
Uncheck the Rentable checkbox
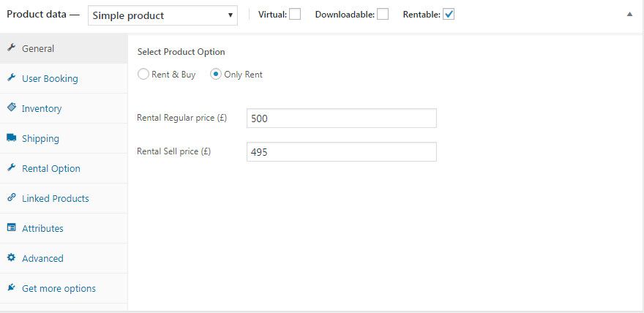(x=449, y=15)
